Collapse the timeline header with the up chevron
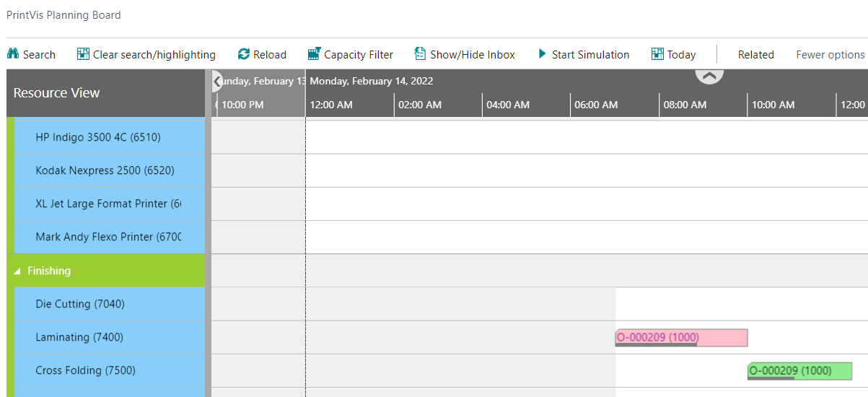Viewport: 868px width, 397px height. 709,76
